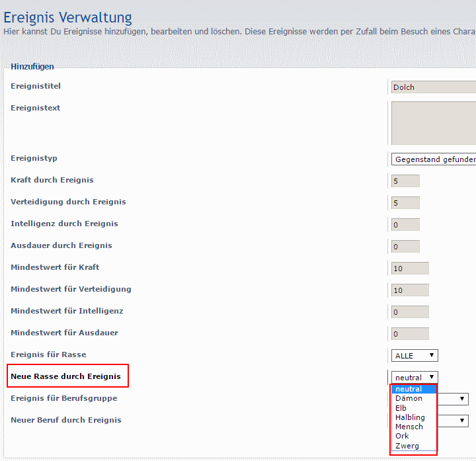Image resolution: width=476 pixels, height=461 pixels.
Task: Open the 'Ereignis für Rasse' dropdown
Action: (x=415, y=356)
